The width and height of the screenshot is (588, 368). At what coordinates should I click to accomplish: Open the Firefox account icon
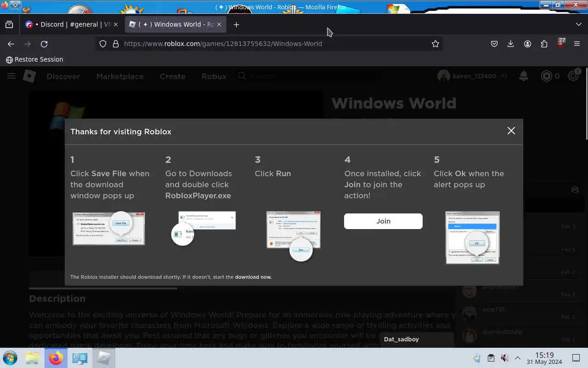pyautogui.click(x=527, y=44)
